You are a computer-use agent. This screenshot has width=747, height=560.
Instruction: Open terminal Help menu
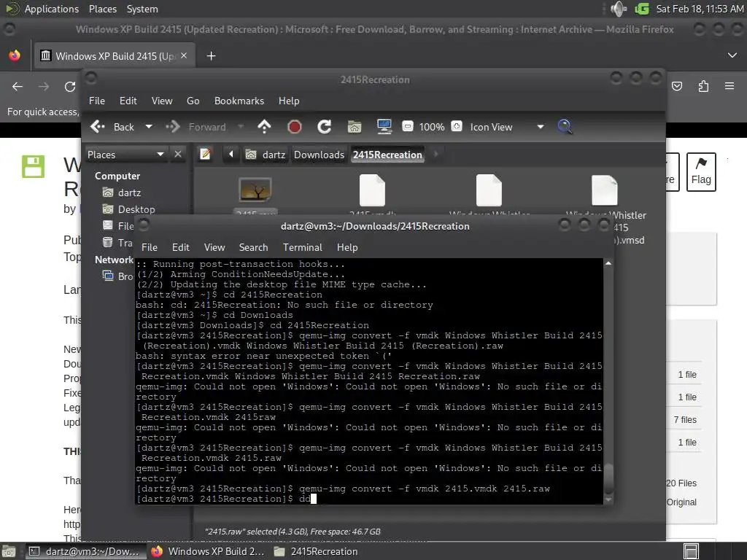[347, 247]
